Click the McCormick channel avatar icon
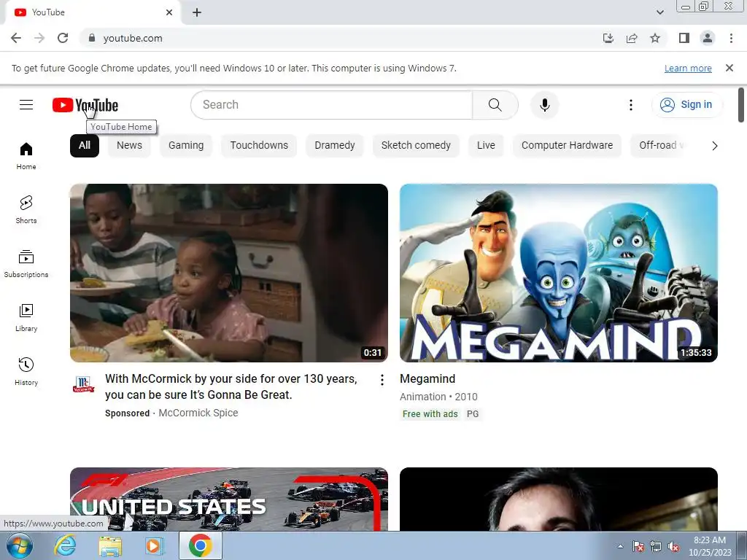747x560 pixels. tap(83, 384)
